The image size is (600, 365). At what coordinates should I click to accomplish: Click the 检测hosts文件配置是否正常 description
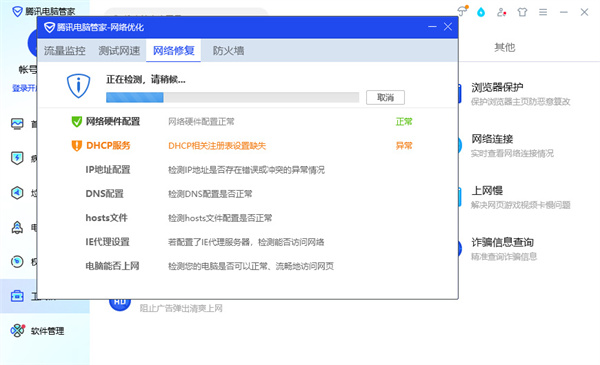pyautogui.click(x=220, y=218)
